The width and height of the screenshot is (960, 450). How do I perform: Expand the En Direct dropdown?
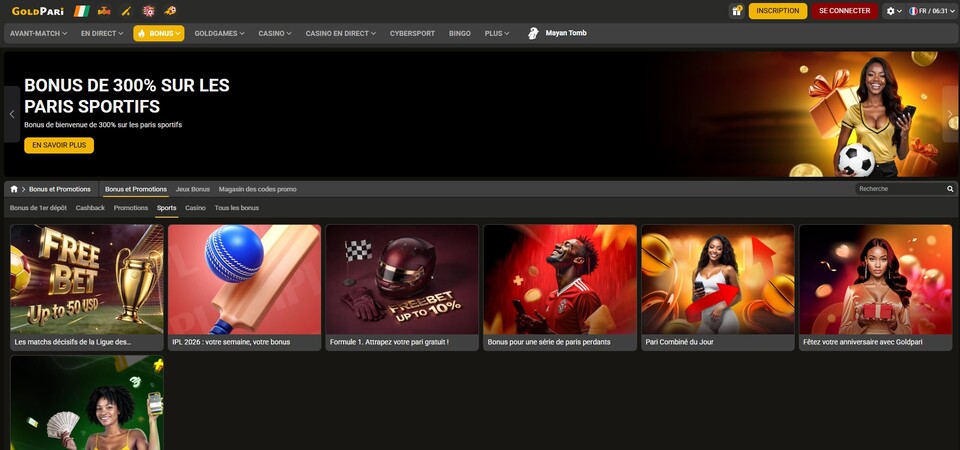coord(102,34)
